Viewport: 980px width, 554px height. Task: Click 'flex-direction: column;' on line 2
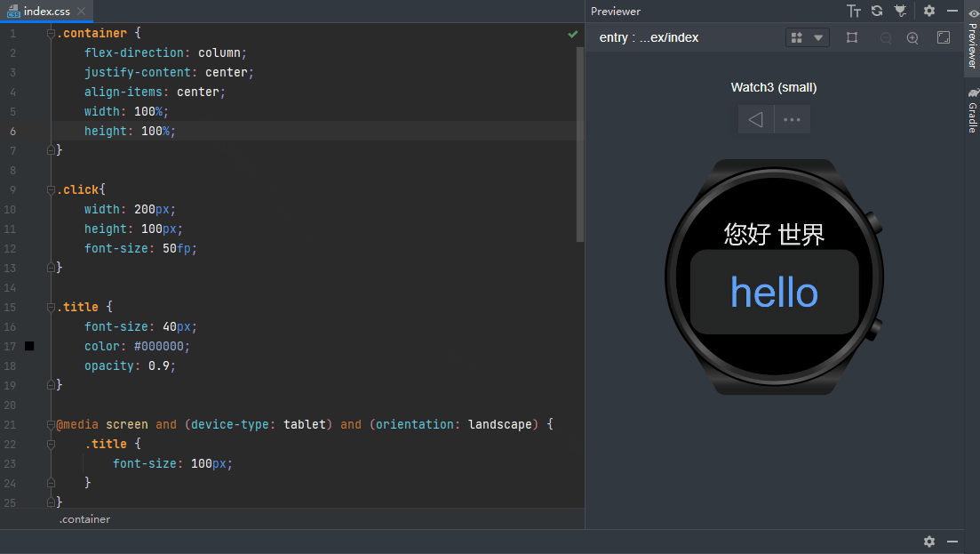point(165,52)
